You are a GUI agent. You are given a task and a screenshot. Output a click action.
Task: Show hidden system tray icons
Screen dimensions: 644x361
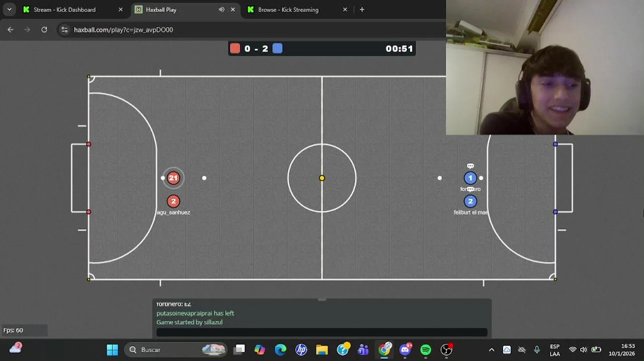492,349
